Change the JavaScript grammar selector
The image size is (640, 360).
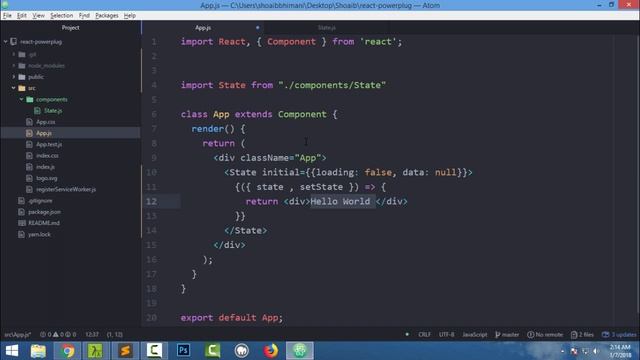tap(474, 335)
